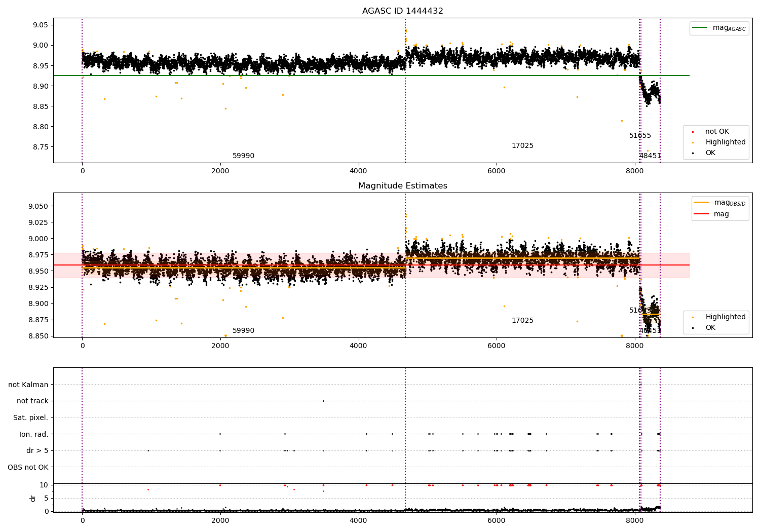Click the 8.80 y-tick of the top plot

pos(40,127)
